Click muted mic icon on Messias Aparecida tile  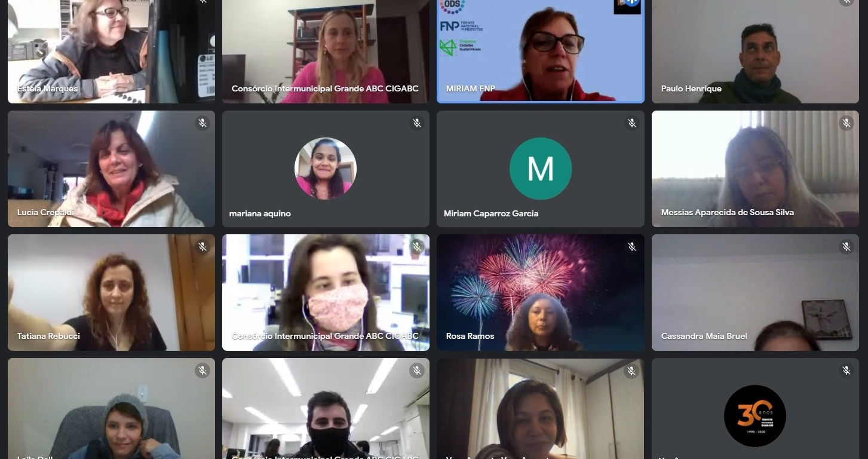click(846, 123)
